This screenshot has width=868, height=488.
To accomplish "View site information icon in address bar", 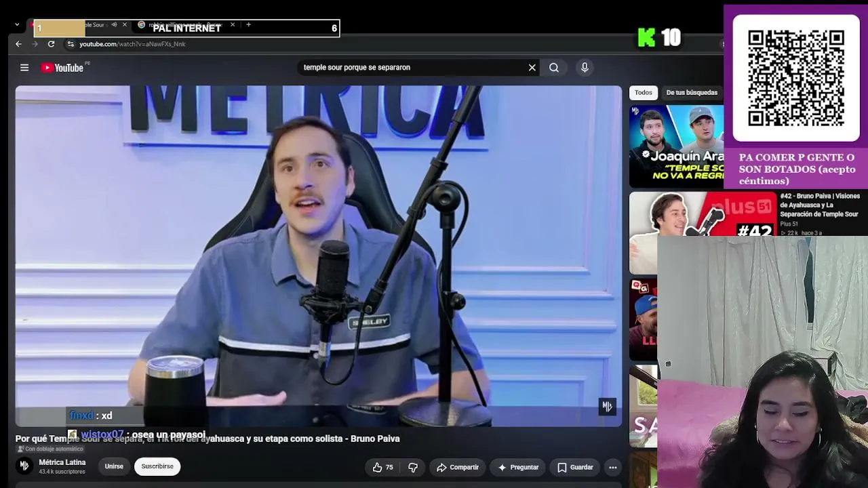I will click(70, 44).
